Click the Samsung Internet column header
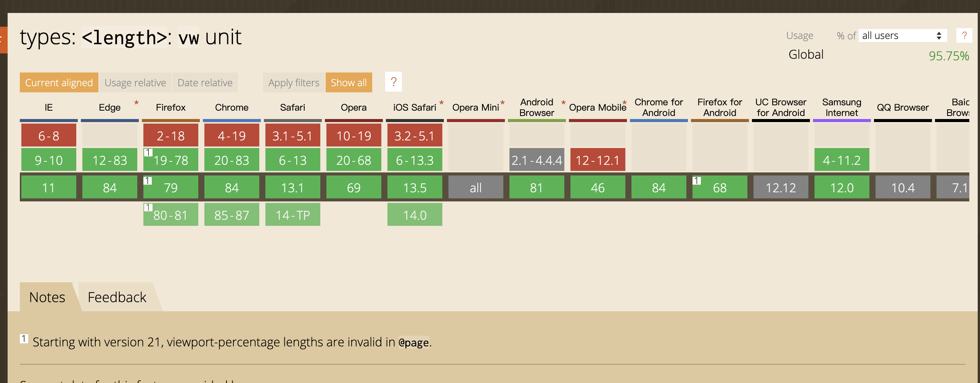Image resolution: width=980 pixels, height=383 pixels. (841, 107)
